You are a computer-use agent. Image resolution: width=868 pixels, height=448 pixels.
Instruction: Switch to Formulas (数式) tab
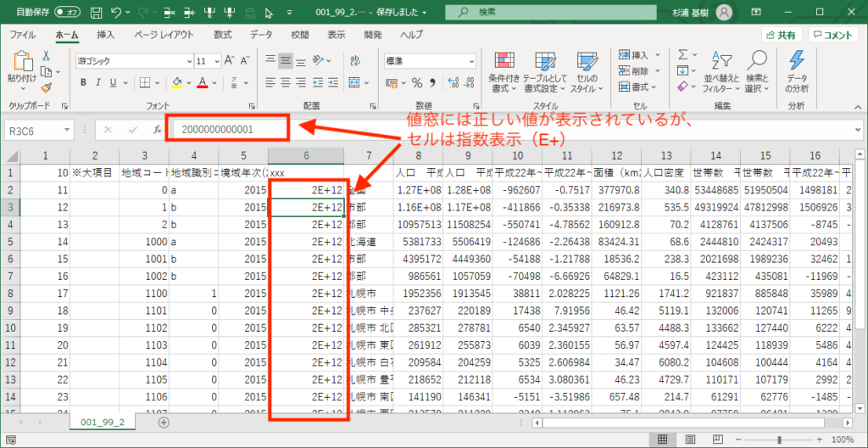[x=223, y=35]
